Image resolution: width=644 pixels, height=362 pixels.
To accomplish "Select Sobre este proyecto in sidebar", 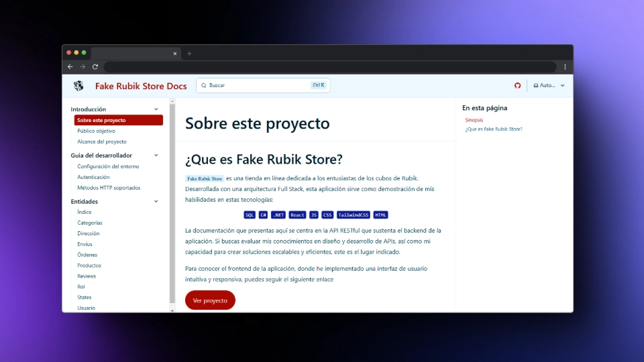I will pyautogui.click(x=119, y=120).
